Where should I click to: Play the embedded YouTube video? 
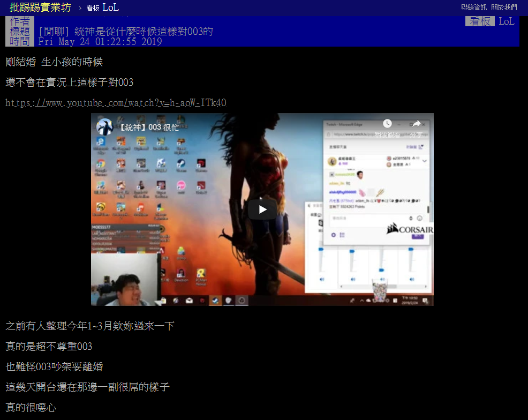pos(262,209)
